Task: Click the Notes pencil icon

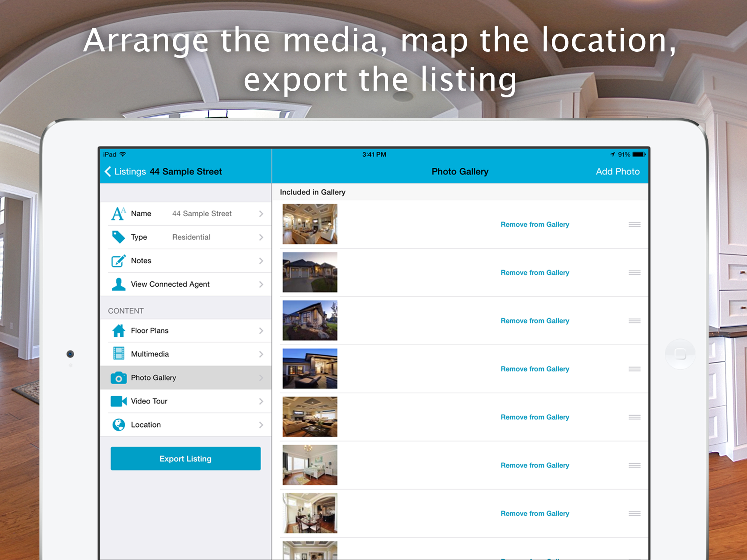Action: 119,261
